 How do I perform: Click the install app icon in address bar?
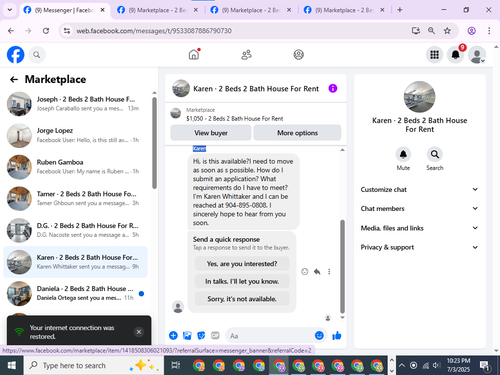(416, 31)
